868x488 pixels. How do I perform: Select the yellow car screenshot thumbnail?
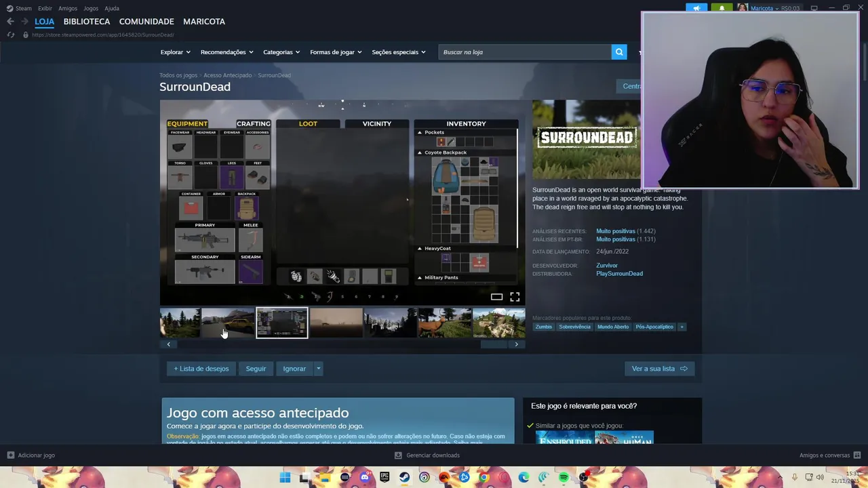click(x=228, y=323)
